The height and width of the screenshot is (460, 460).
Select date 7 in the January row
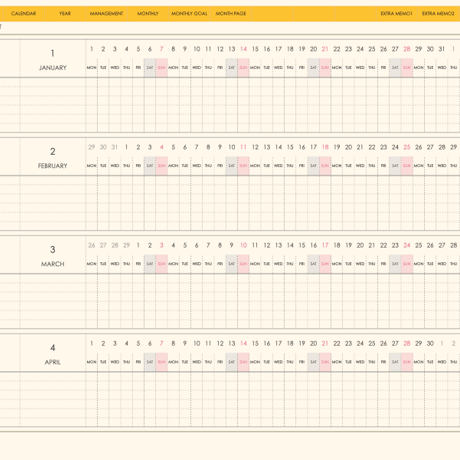(162, 49)
